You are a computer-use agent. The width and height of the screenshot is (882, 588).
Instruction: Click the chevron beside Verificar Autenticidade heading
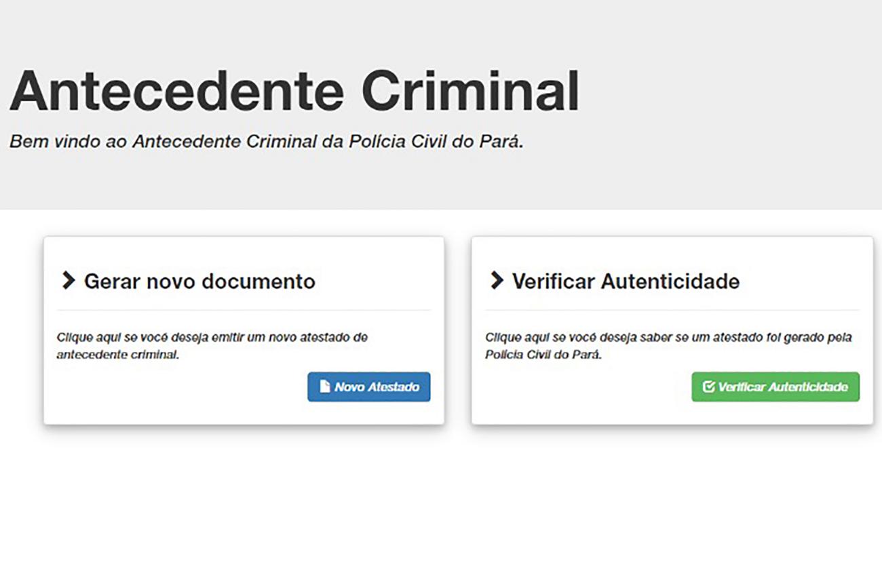click(x=497, y=281)
